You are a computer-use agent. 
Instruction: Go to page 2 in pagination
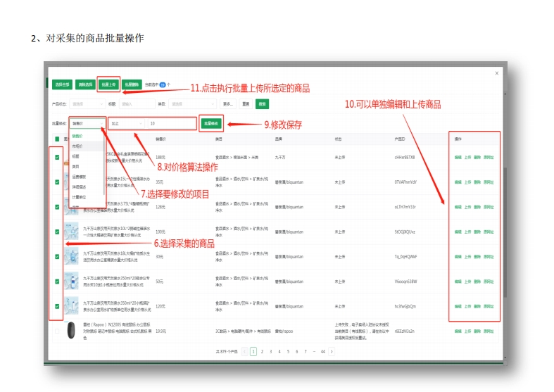[x=262, y=350]
